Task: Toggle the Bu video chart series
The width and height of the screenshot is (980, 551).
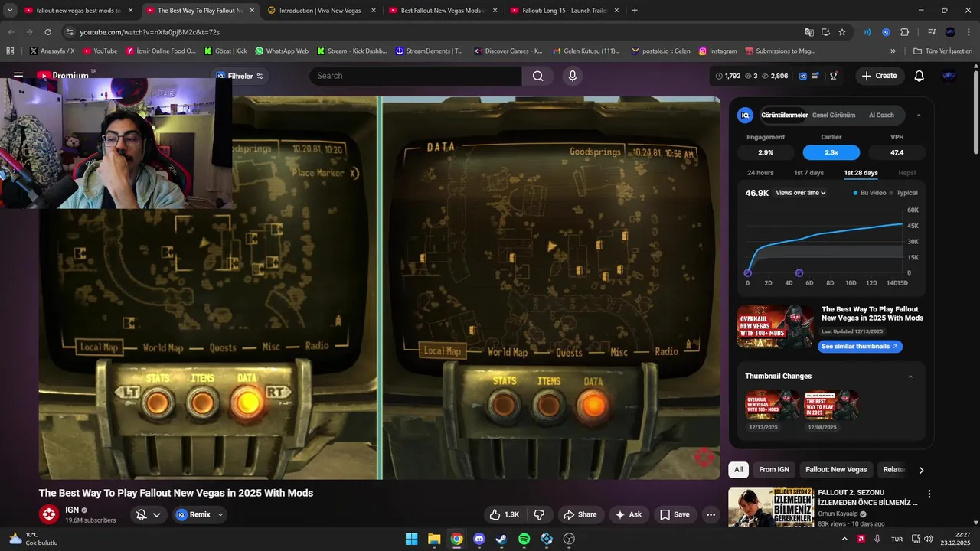Action: (869, 193)
